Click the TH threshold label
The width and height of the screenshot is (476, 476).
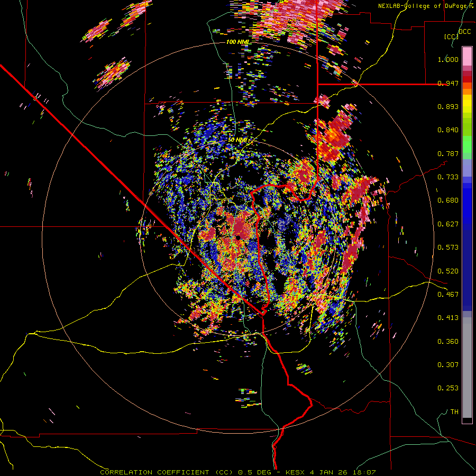[x=454, y=412]
